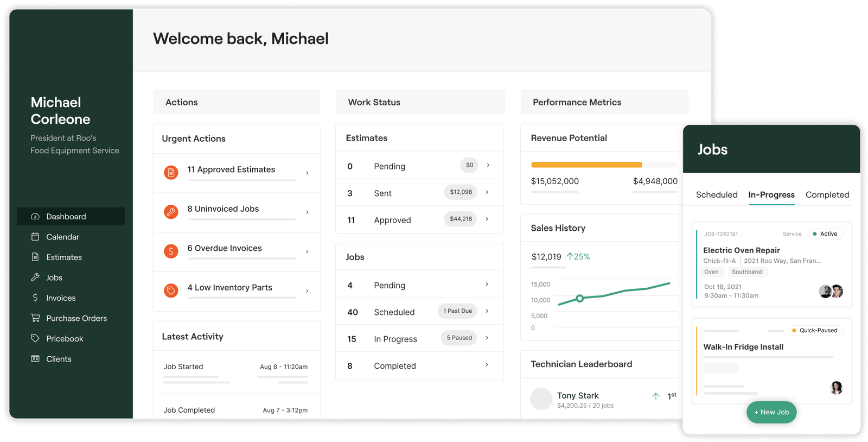Switch to the Completed jobs tab

point(827,195)
